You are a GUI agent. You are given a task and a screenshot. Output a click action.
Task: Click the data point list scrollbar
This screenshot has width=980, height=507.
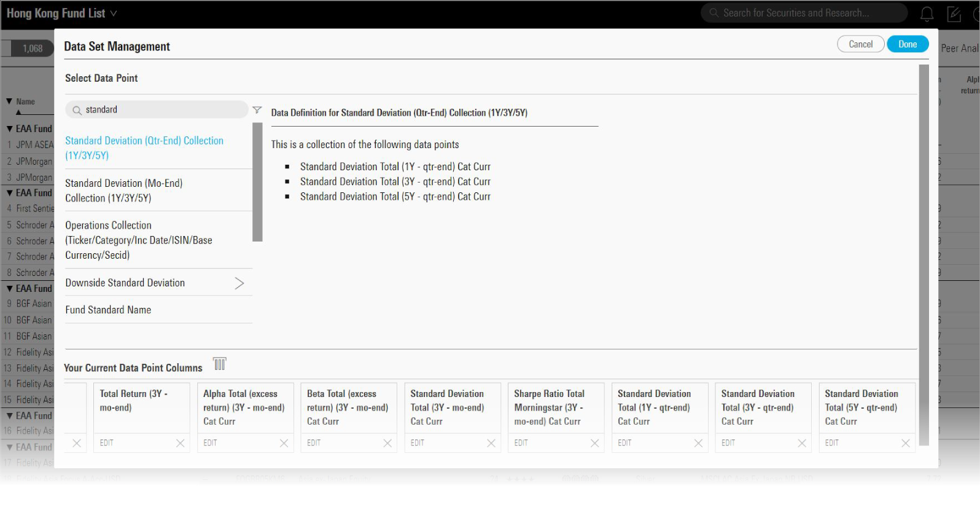(257, 182)
